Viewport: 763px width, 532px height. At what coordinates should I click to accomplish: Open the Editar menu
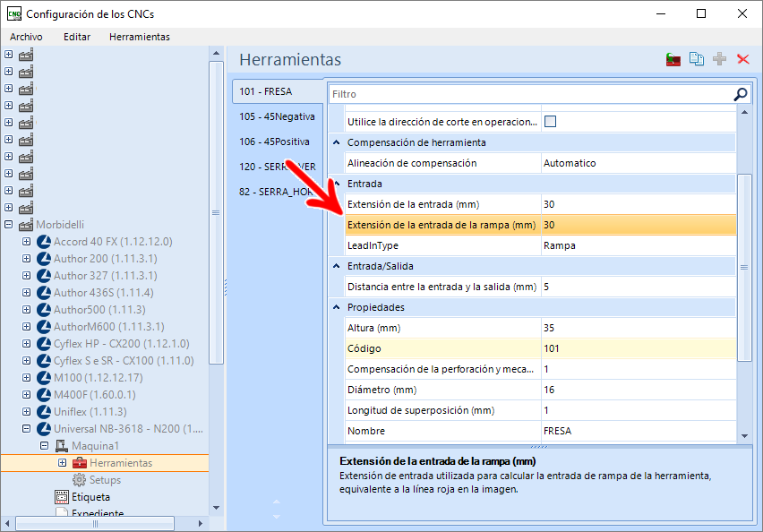point(77,37)
